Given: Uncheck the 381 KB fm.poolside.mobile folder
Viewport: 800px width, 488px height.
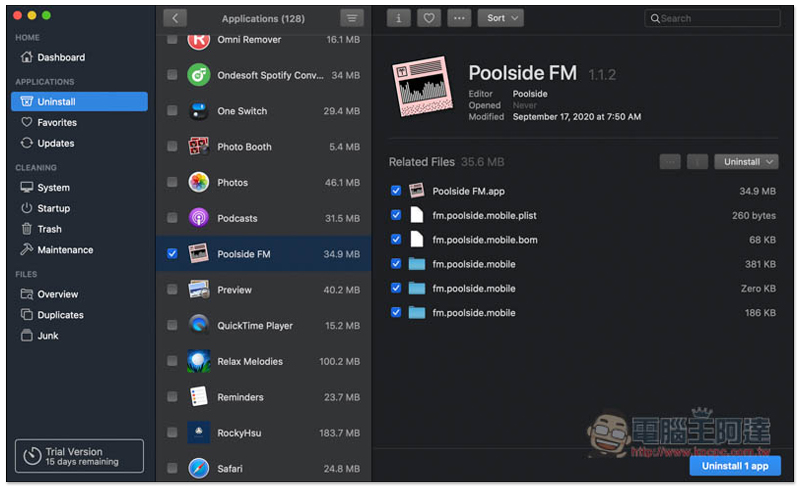Looking at the screenshot, I should coord(396,264).
